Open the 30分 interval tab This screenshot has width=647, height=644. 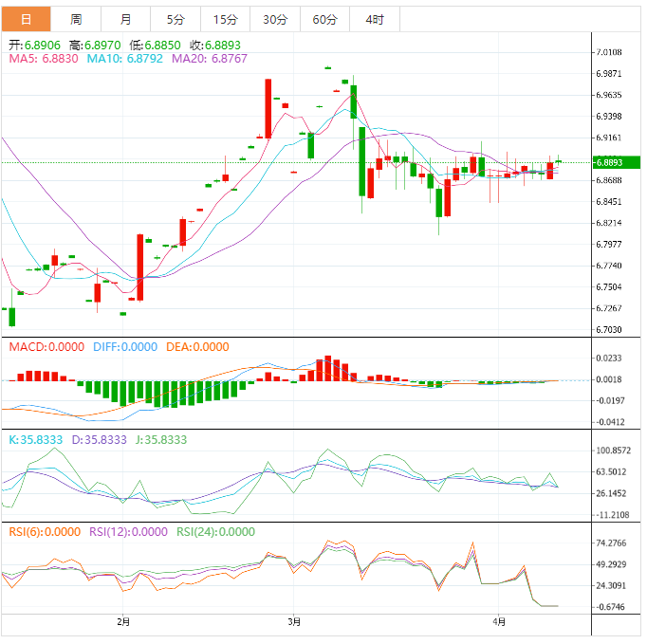coord(275,19)
